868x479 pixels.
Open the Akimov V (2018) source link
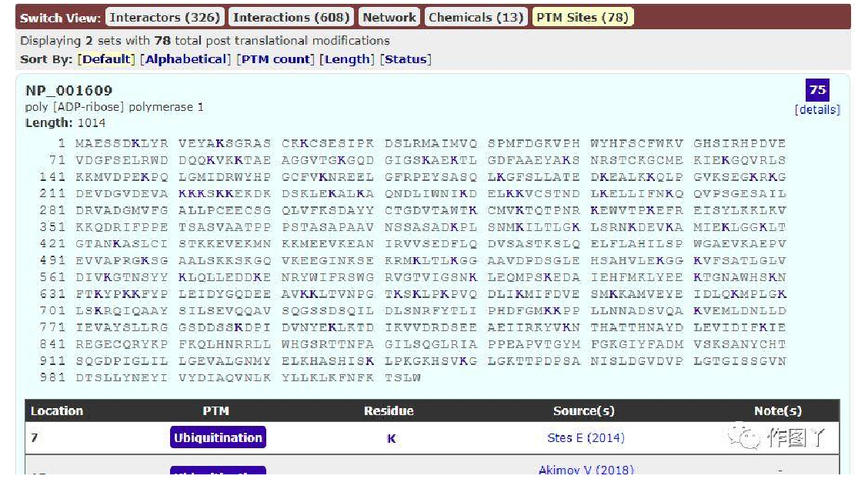[585, 471]
